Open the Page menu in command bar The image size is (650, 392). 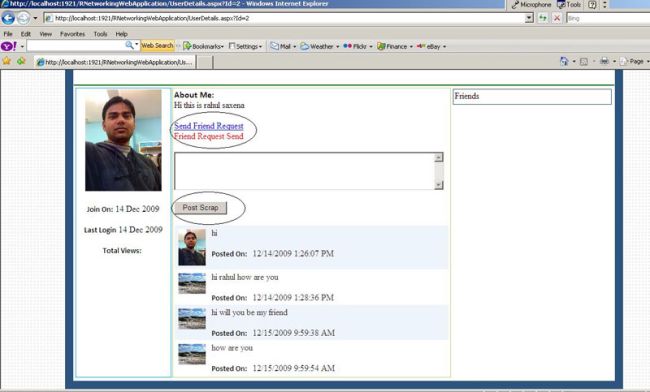(633, 61)
